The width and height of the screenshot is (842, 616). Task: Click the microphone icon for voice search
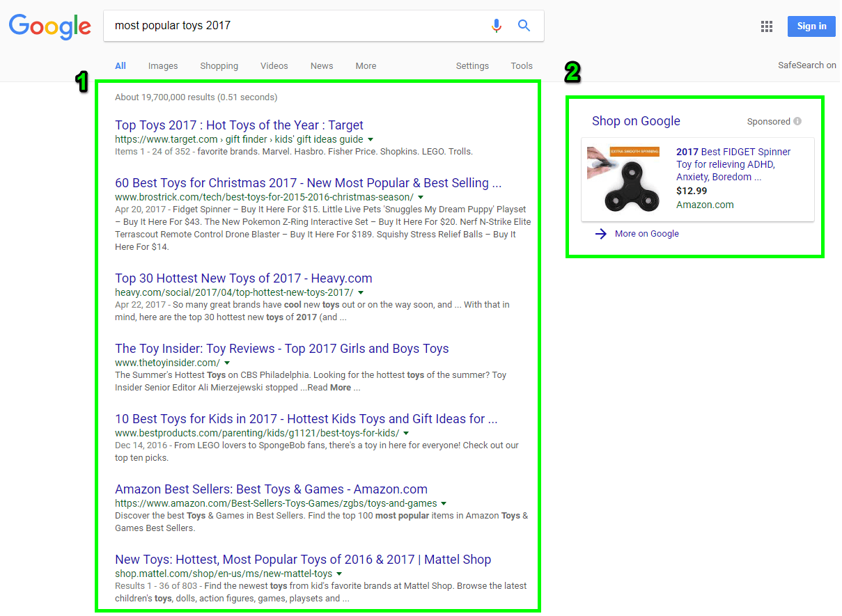coord(497,25)
